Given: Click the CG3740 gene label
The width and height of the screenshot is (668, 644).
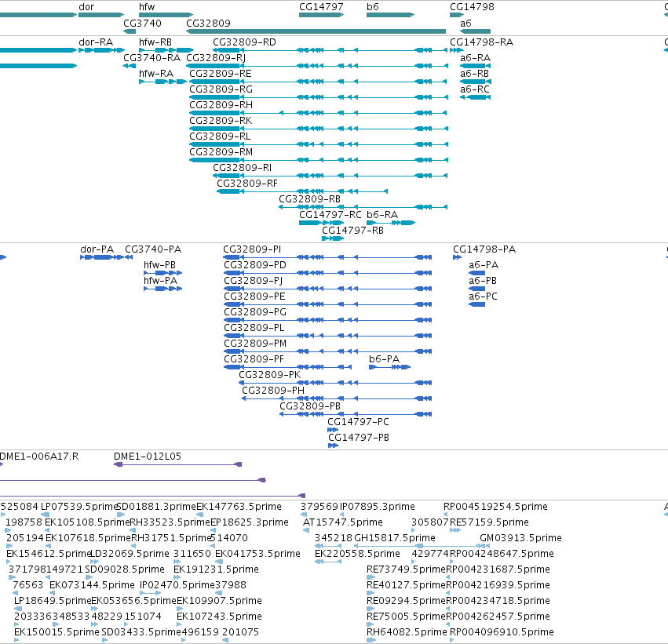Looking at the screenshot, I should tap(142, 23).
